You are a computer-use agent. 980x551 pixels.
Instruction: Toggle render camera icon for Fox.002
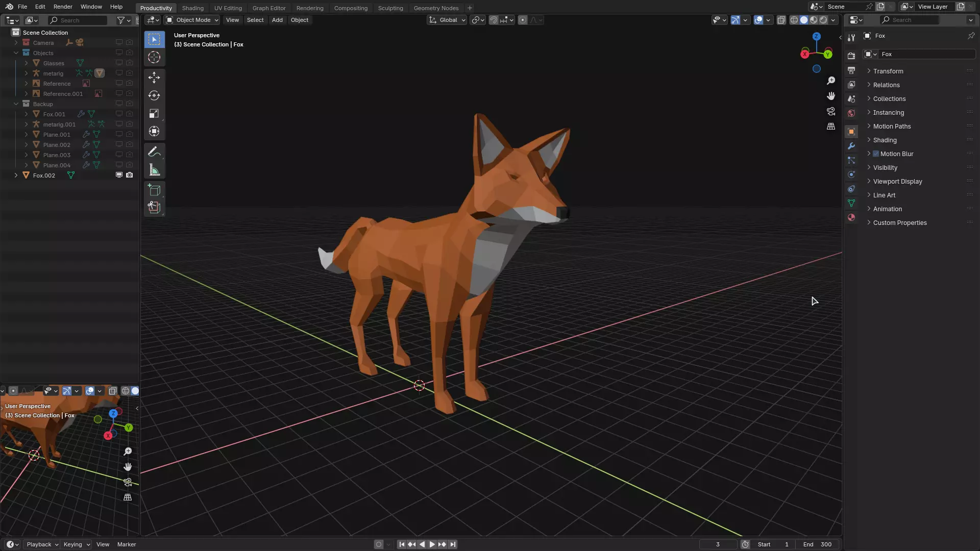coord(130,175)
